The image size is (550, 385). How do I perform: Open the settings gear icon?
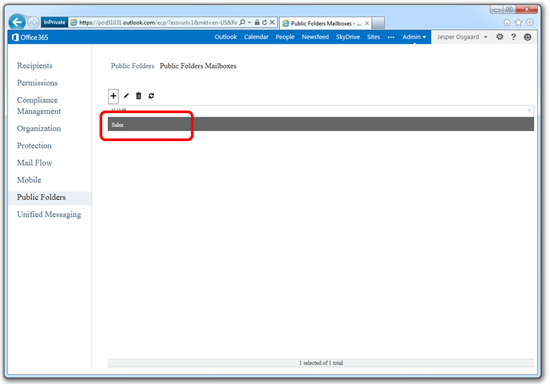[x=499, y=37]
